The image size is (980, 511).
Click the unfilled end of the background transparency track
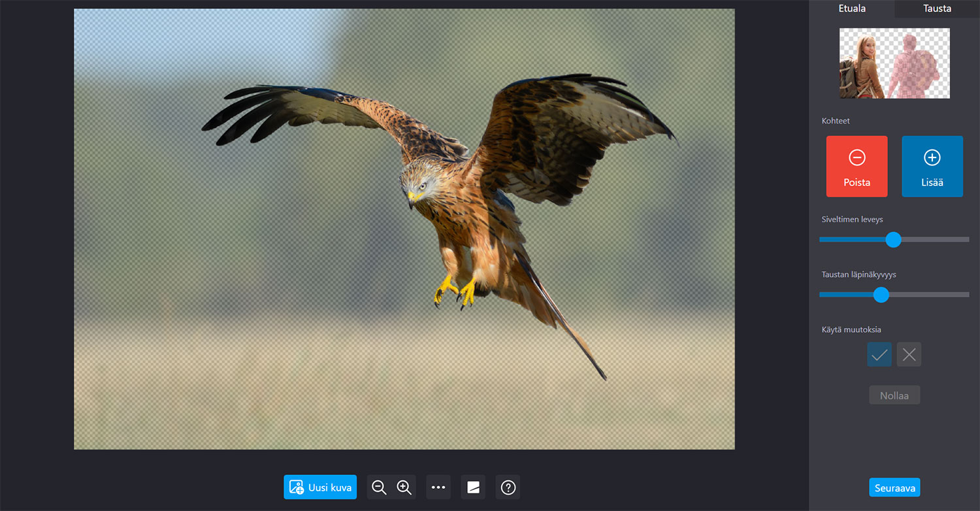[960, 295]
